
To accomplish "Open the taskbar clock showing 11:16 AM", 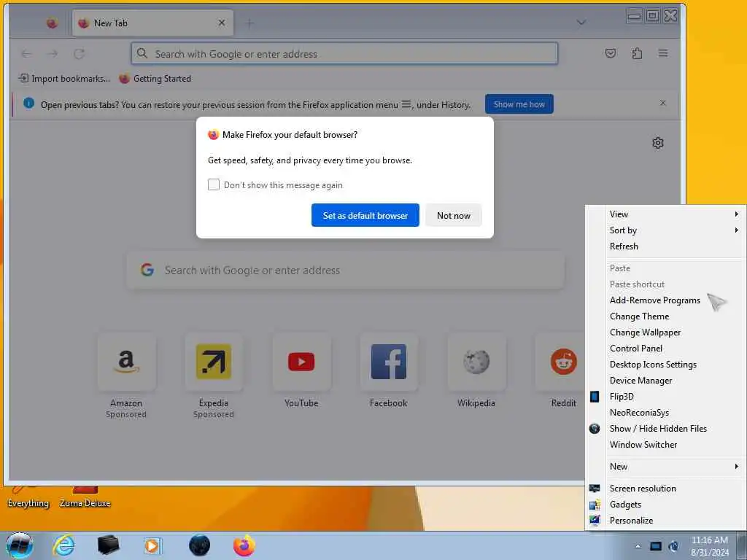I will 710,546.
